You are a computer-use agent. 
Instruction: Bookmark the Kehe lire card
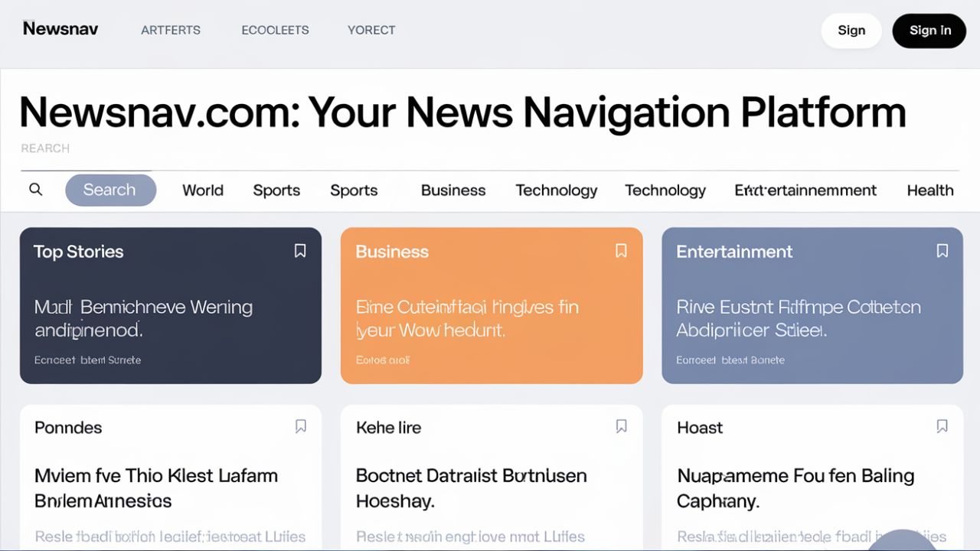(x=622, y=427)
